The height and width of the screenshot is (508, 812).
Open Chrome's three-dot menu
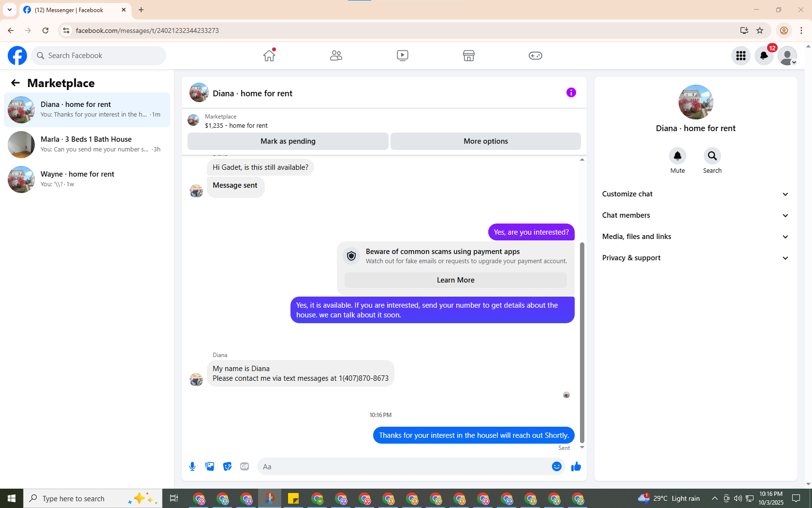(801, 30)
